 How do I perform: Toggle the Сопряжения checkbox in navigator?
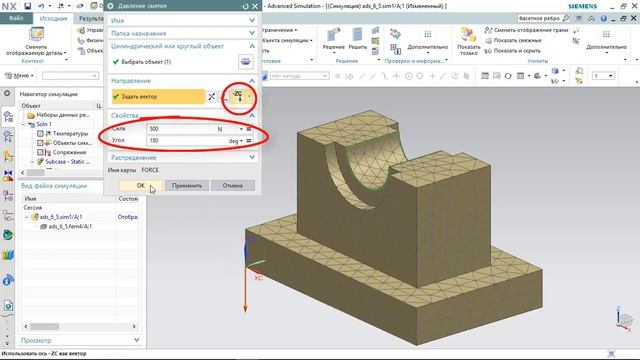click(40, 152)
